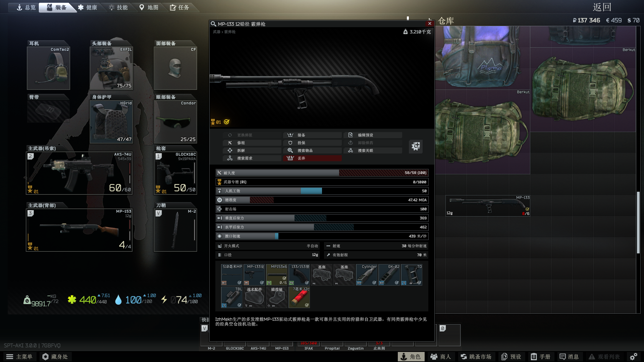Click the 人机工效 ergonomics bar

click(322, 191)
